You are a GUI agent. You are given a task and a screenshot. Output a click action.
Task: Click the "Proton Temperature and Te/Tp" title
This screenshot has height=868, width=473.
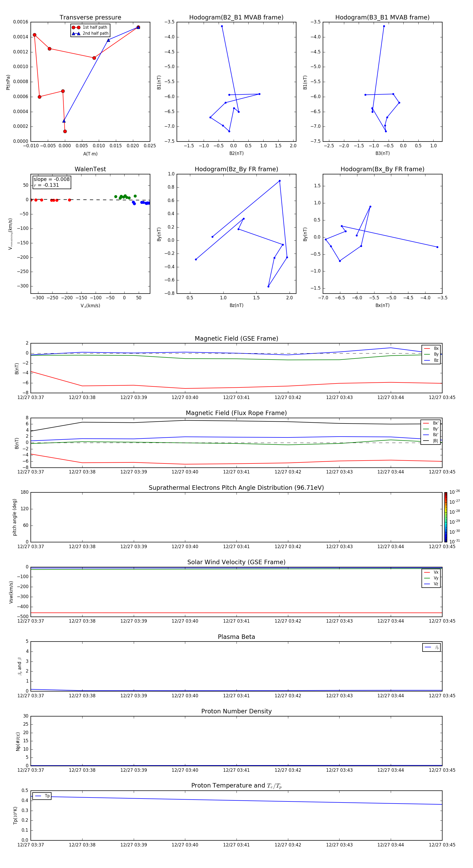236,786
